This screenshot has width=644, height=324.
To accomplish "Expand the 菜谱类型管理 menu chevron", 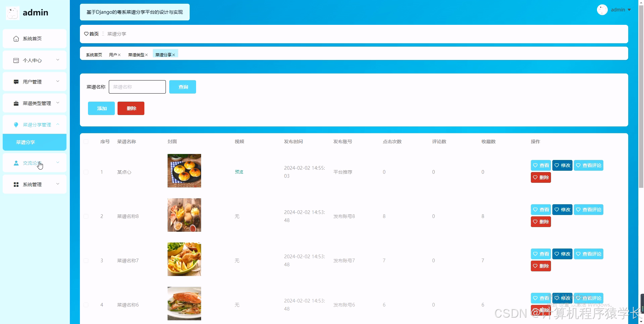I will (x=58, y=103).
